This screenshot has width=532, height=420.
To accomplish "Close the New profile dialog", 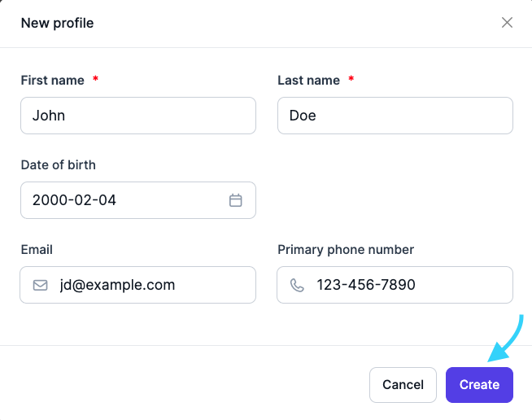I will point(507,23).
